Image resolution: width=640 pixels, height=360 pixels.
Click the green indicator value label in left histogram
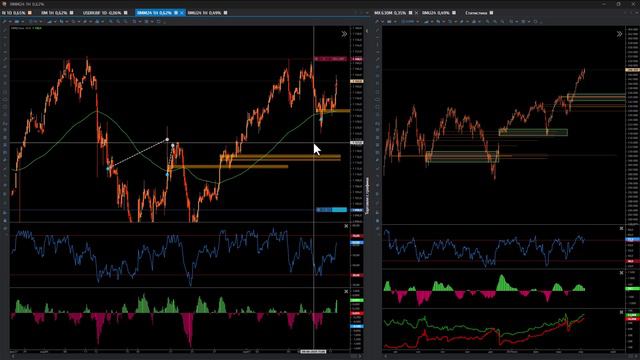(357, 300)
